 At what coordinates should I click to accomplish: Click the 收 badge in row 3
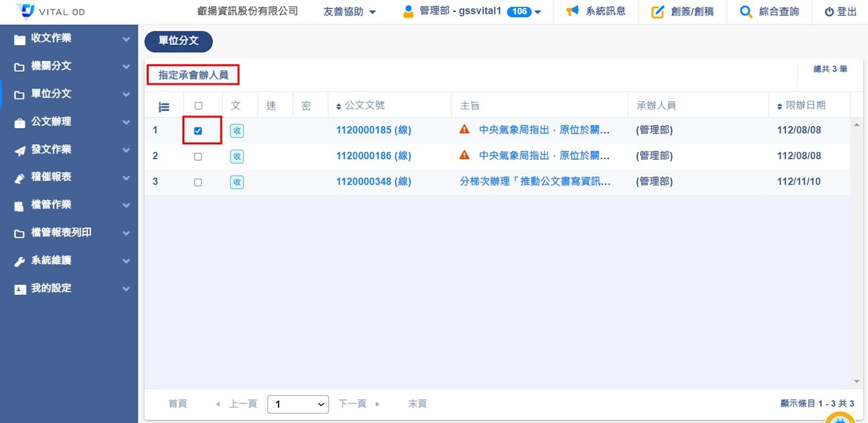pyautogui.click(x=237, y=182)
